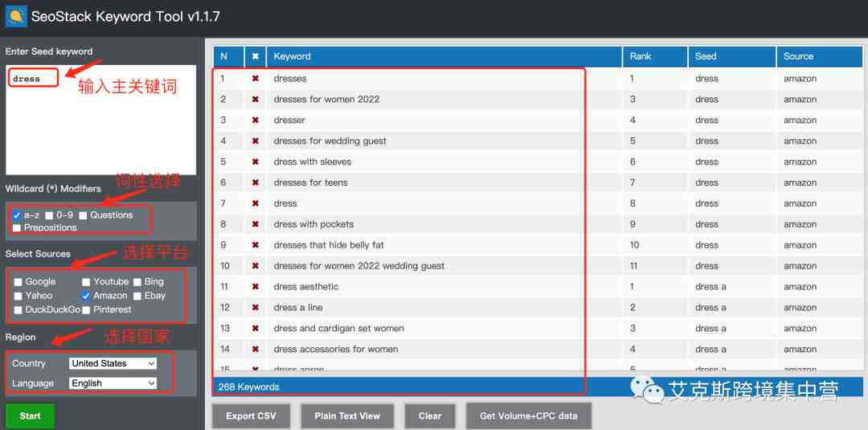Screen dimensions: 868x430
Task: Click inside the seed keyword textarea
Action: tap(100, 120)
